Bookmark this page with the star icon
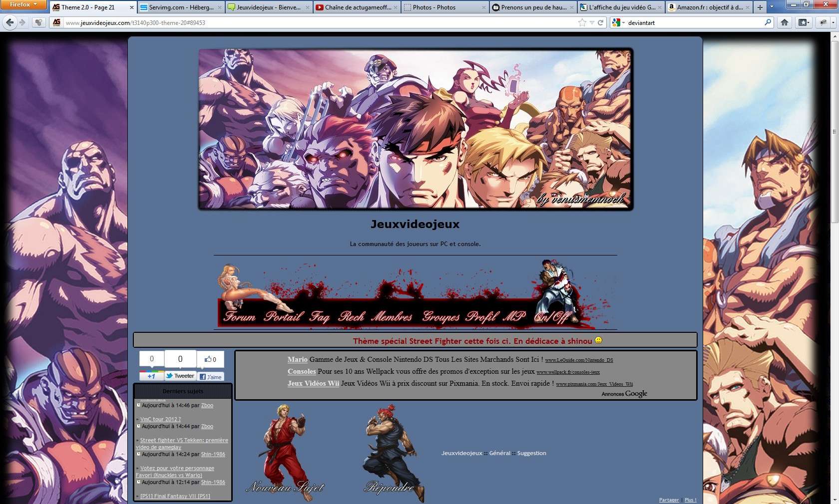 582,22
